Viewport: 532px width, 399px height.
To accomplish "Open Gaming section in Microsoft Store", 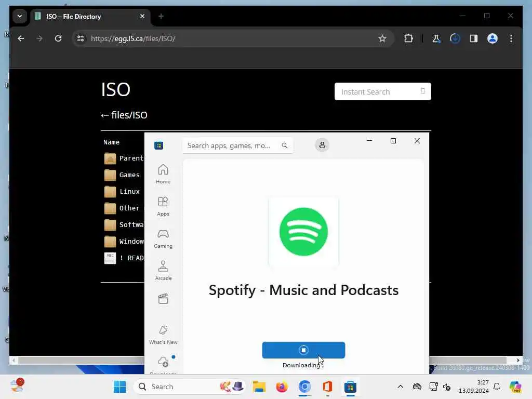I will pyautogui.click(x=163, y=238).
